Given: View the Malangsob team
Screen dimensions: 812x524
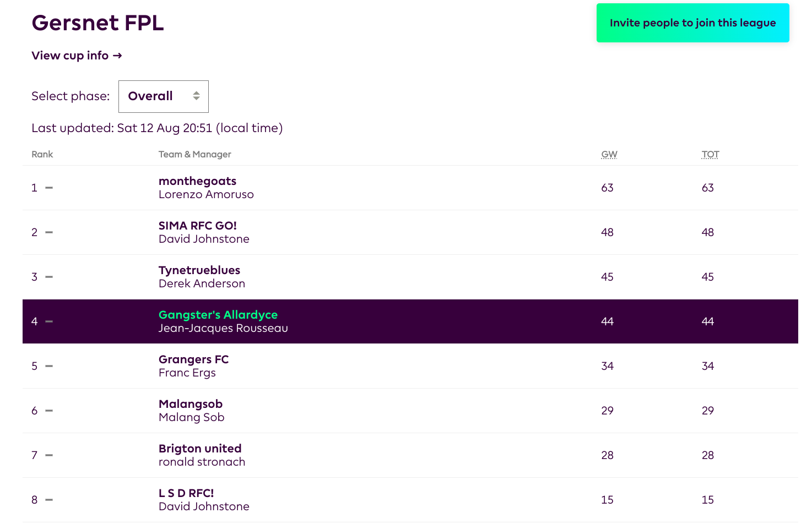Looking at the screenshot, I should pos(190,404).
